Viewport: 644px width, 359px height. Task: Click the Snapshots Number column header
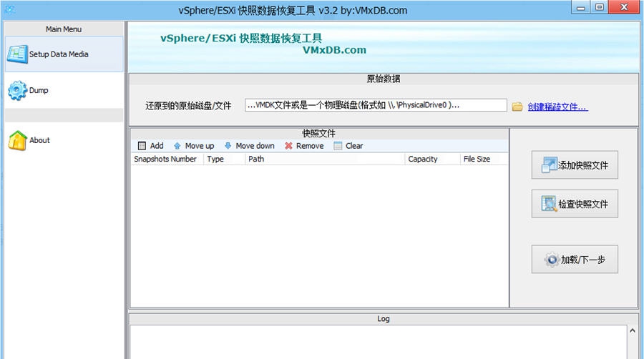coord(167,159)
